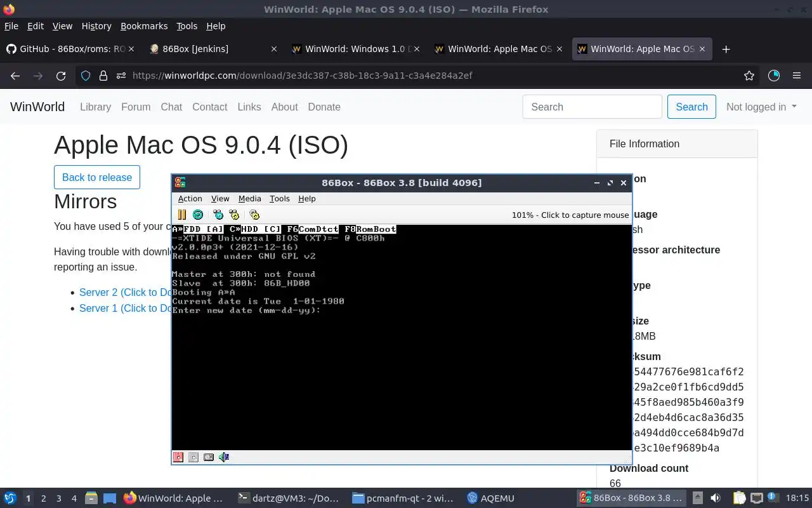The image size is (812, 508).
Task: Open Firefox hamburger application menu
Action: [x=797, y=76]
